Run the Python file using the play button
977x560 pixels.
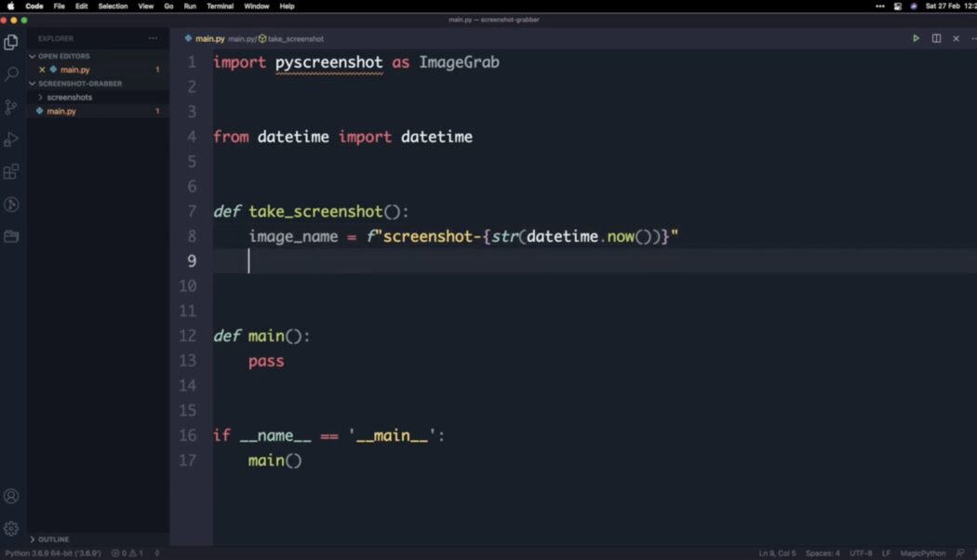point(916,38)
